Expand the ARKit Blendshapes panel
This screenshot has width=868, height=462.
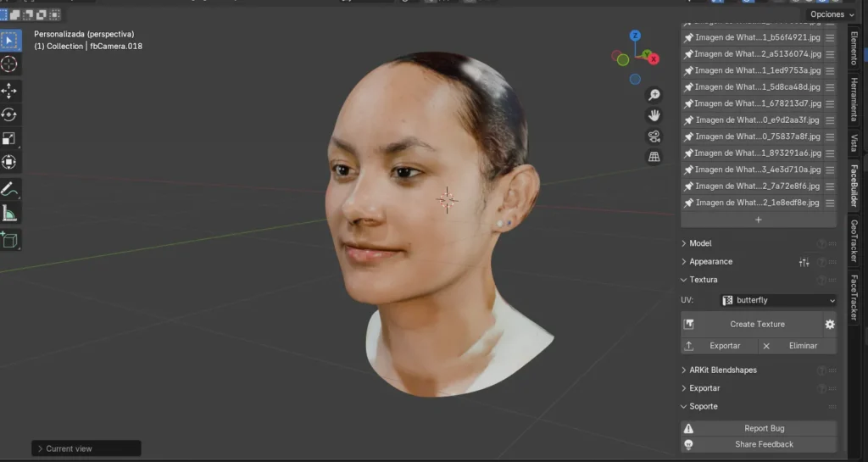click(x=723, y=370)
